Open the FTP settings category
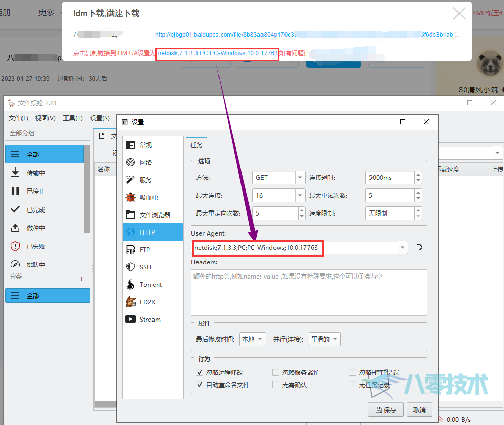The height and width of the screenshot is (425, 504). (x=153, y=249)
